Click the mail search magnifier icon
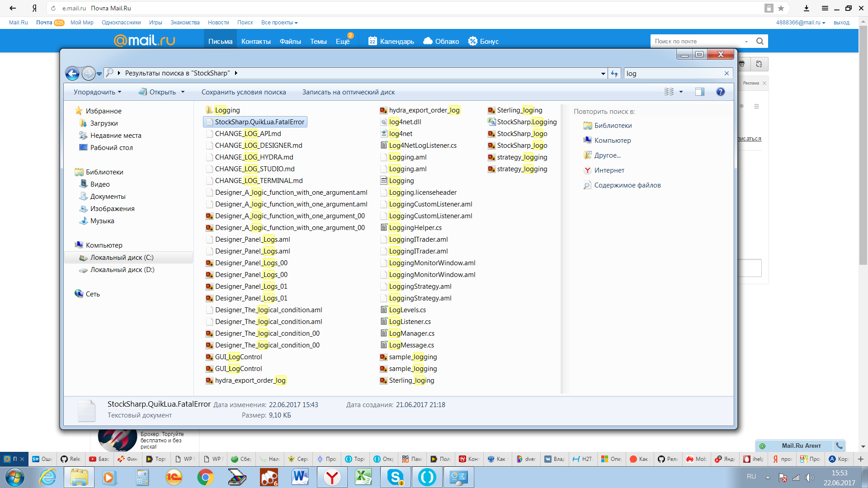The width and height of the screenshot is (868, 488). 760,41
